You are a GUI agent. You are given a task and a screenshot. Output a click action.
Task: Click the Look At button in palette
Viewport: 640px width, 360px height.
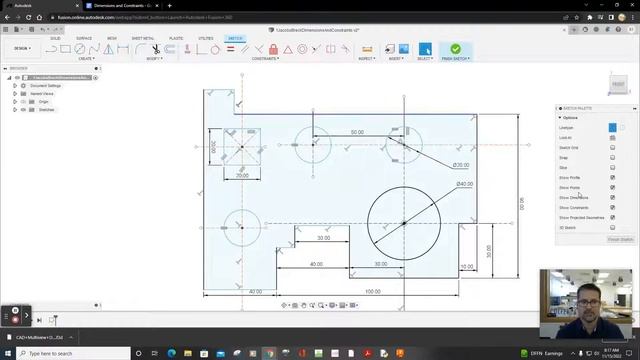[x=612, y=138]
